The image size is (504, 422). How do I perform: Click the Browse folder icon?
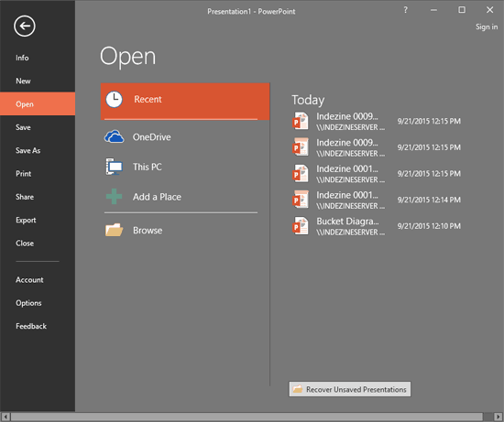click(x=115, y=230)
